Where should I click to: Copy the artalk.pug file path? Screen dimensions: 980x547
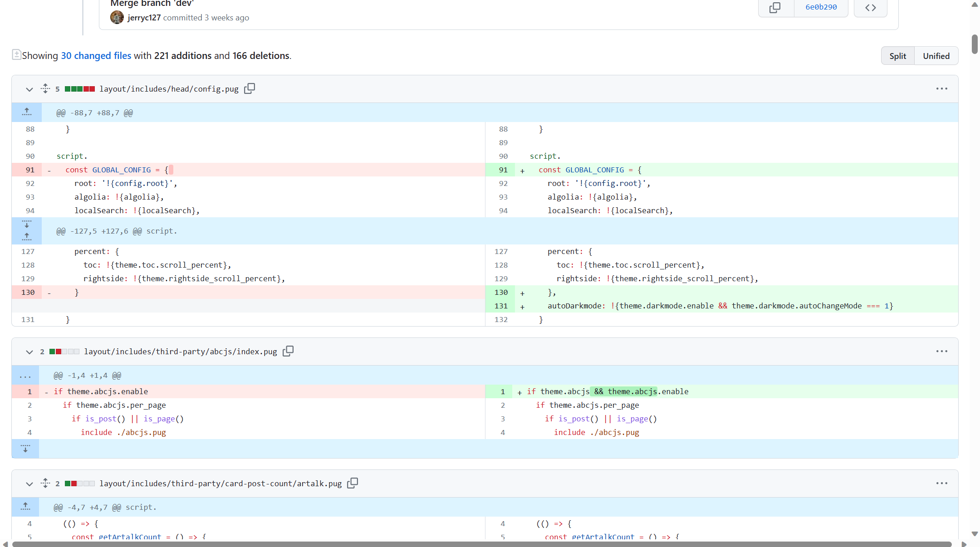click(x=353, y=484)
